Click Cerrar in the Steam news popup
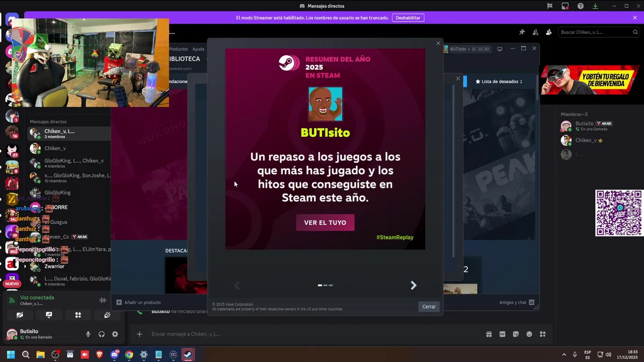The image size is (644, 362). click(x=429, y=307)
